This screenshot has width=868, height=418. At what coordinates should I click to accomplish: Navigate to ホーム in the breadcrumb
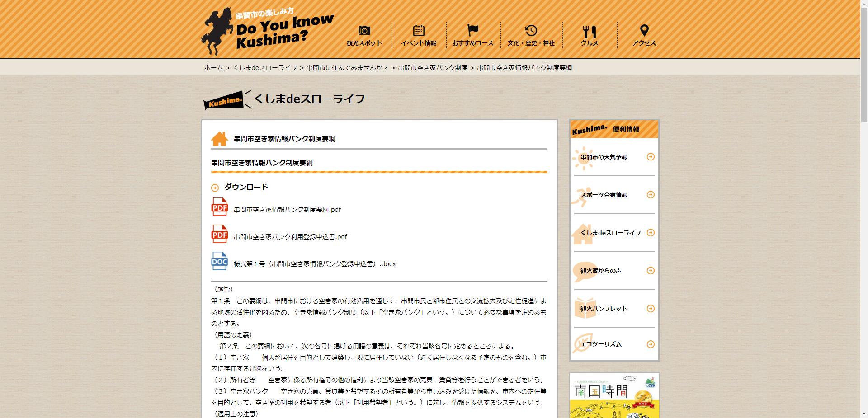[211, 68]
